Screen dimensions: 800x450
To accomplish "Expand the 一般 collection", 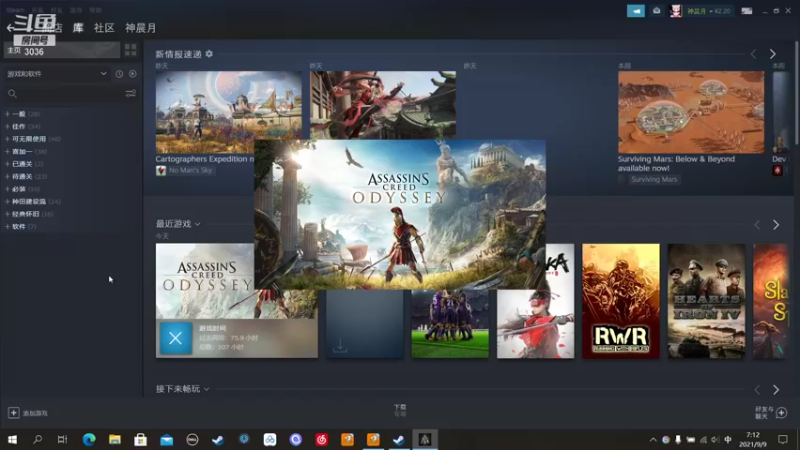I will [7, 114].
